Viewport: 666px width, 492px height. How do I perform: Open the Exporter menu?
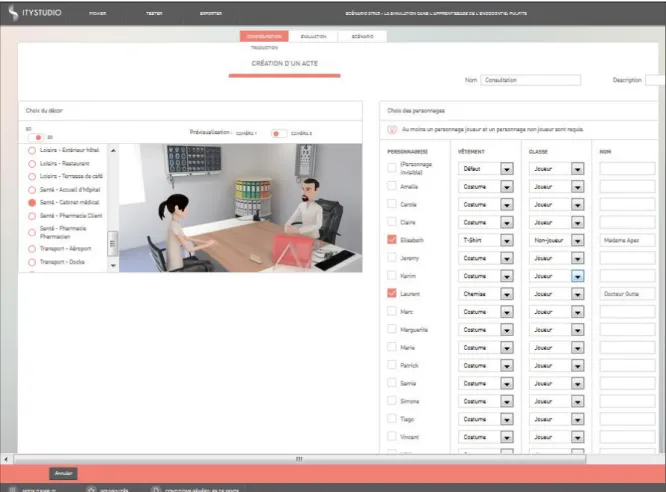[211, 14]
